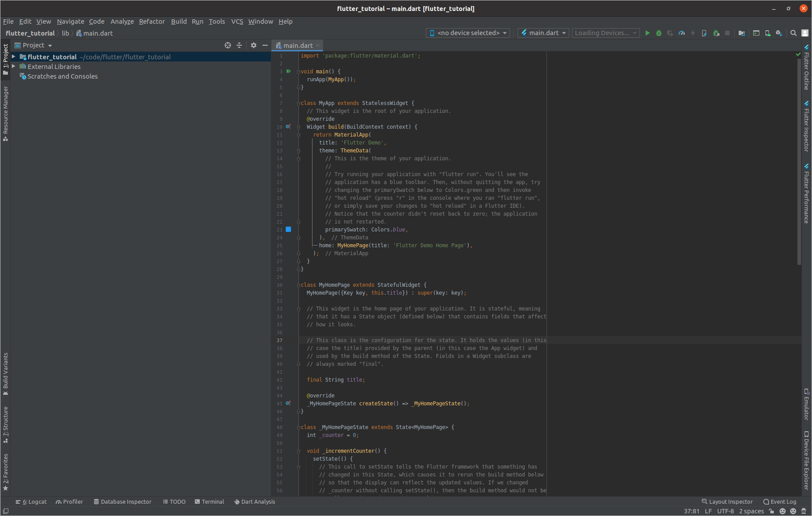Run with Coverage icon in toolbar
This screenshot has width=812, height=516.
(x=670, y=33)
